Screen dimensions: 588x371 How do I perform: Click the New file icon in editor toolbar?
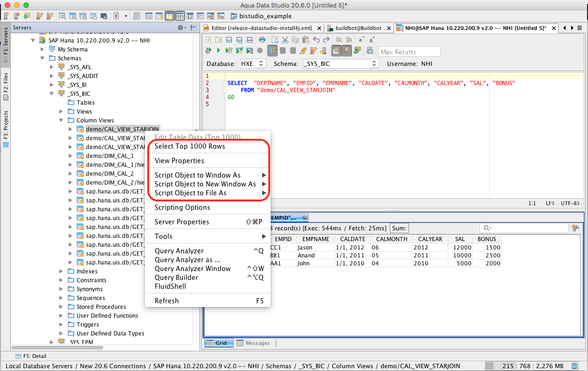(208, 40)
